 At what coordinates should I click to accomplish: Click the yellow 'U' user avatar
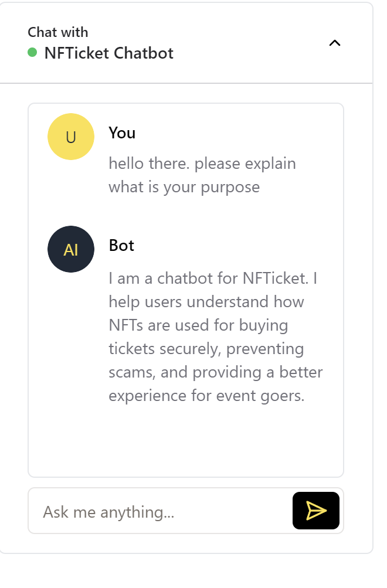pyautogui.click(x=71, y=137)
